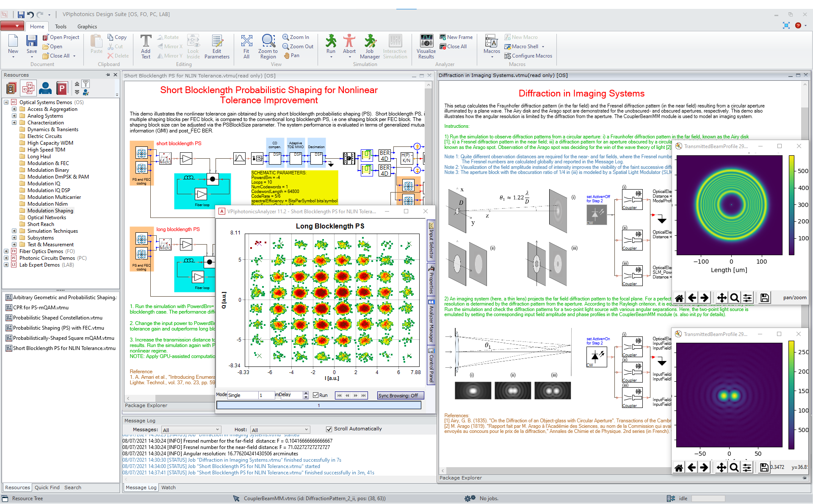The width and height of the screenshot is (813, 504).
Task: Click the help icon in title bar corner
Action: click(x=798, y=25)
